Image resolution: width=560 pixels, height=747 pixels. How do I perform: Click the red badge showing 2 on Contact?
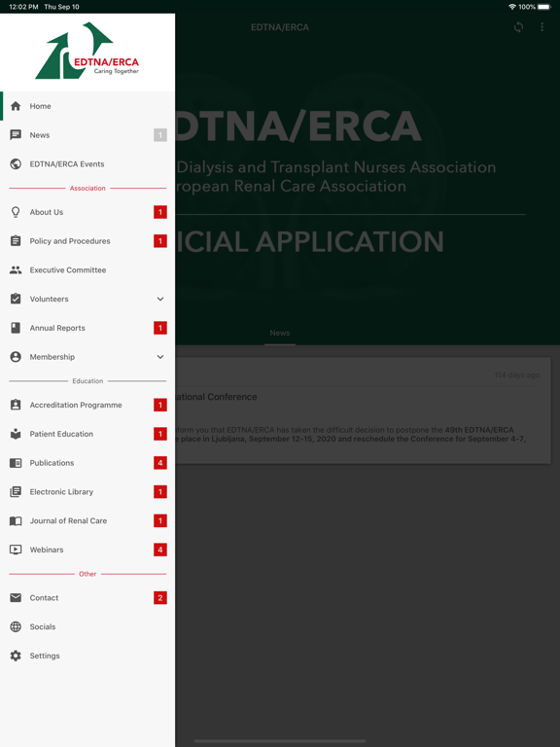click(x=160, y=597)
